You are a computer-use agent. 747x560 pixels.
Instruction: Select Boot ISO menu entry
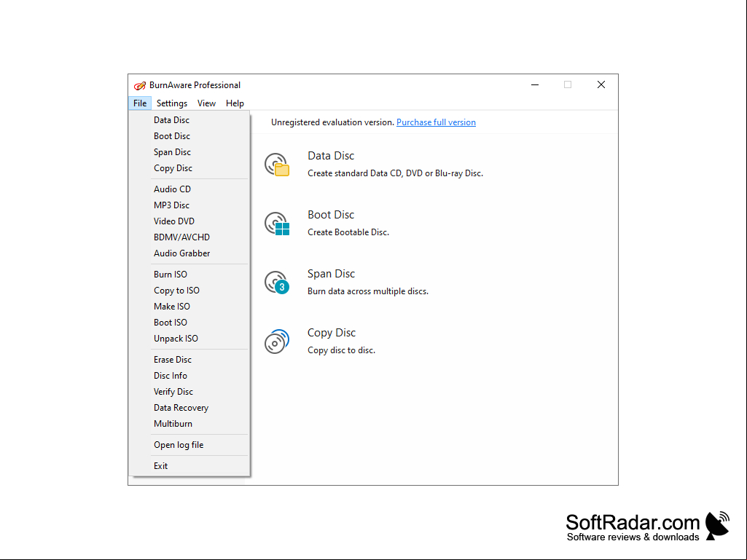189,323
